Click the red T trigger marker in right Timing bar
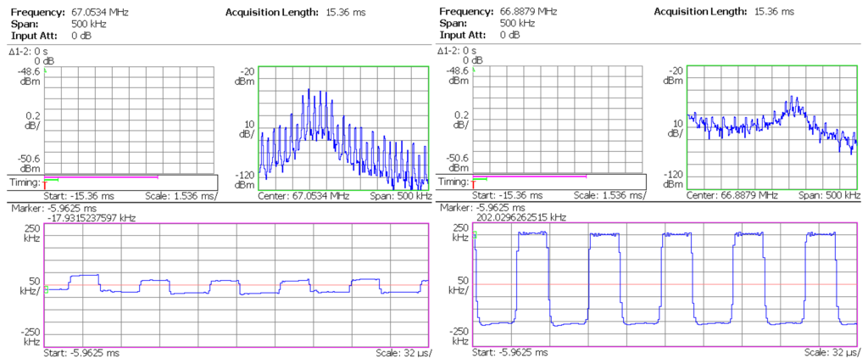Screen dimensions: 868x364 pyautogui.click(x=473, y=183)
